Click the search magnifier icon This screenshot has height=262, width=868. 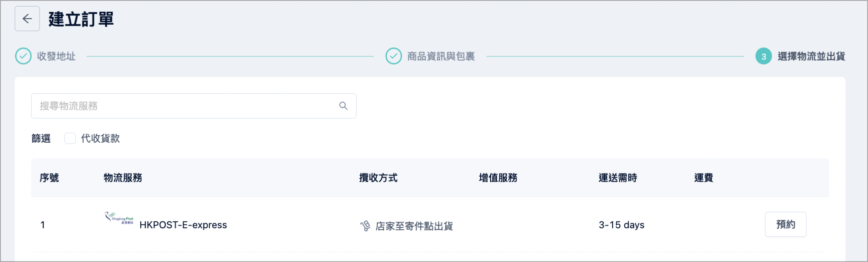(x=343, y=106)
